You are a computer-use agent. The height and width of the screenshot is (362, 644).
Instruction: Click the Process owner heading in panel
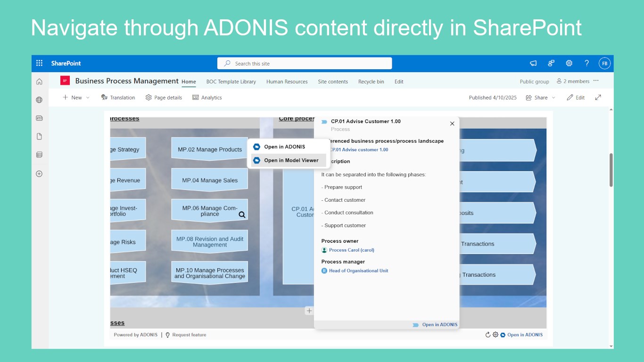pos(340,241)
